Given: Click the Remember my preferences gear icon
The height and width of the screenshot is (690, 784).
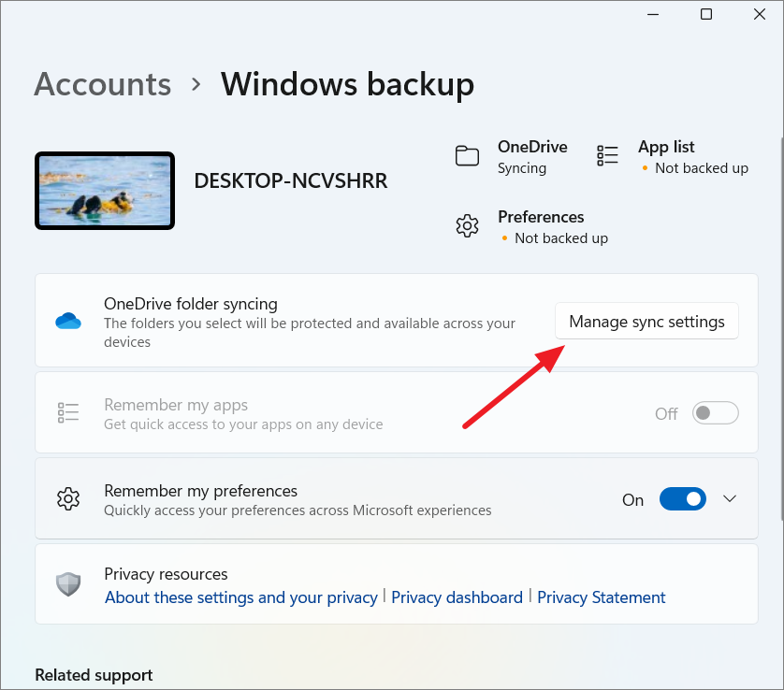Looking at the screenshot, I should [68, 498].
